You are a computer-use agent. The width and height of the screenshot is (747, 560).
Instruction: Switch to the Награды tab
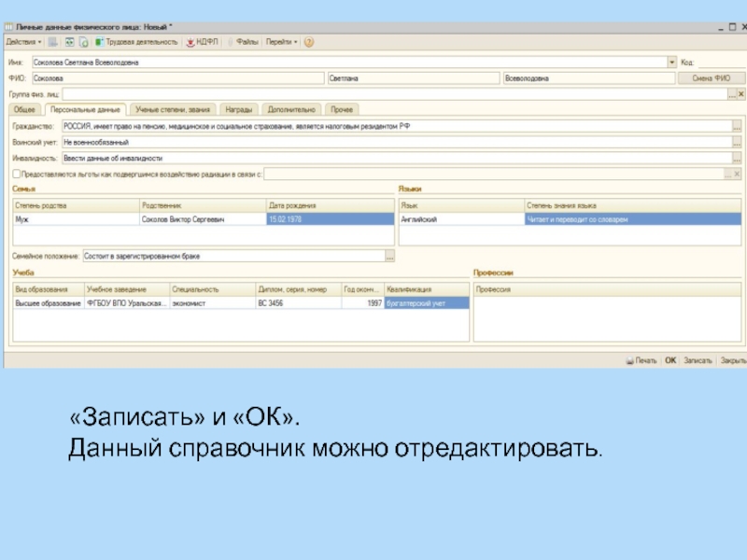238,109
